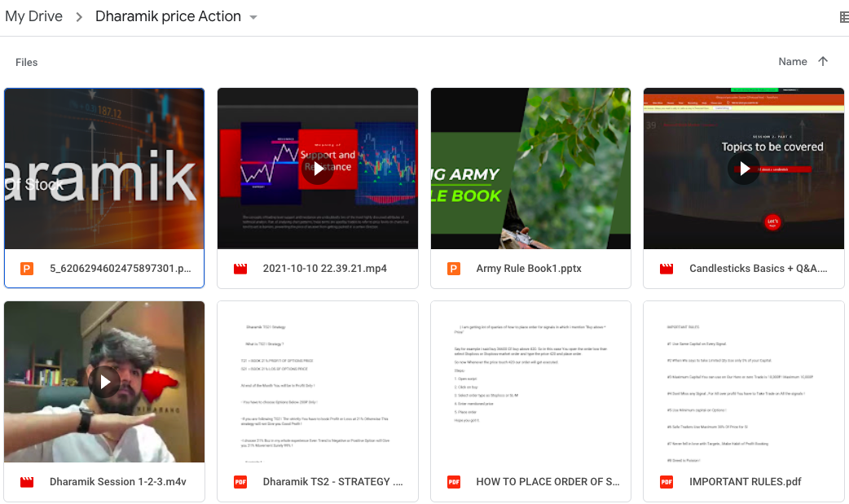Open the Name sort options
The height and width of the screenshot is (504, 849).
coord(792,62)
